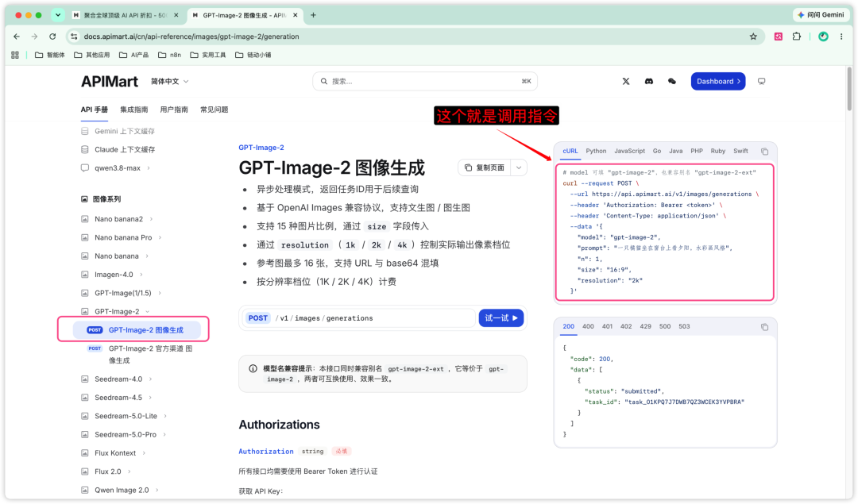Show the 503 response tab

click(x=684, y=327)
